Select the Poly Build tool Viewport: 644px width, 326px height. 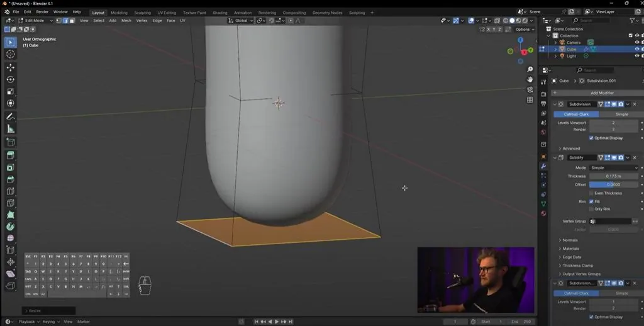[x=10, y=215]
